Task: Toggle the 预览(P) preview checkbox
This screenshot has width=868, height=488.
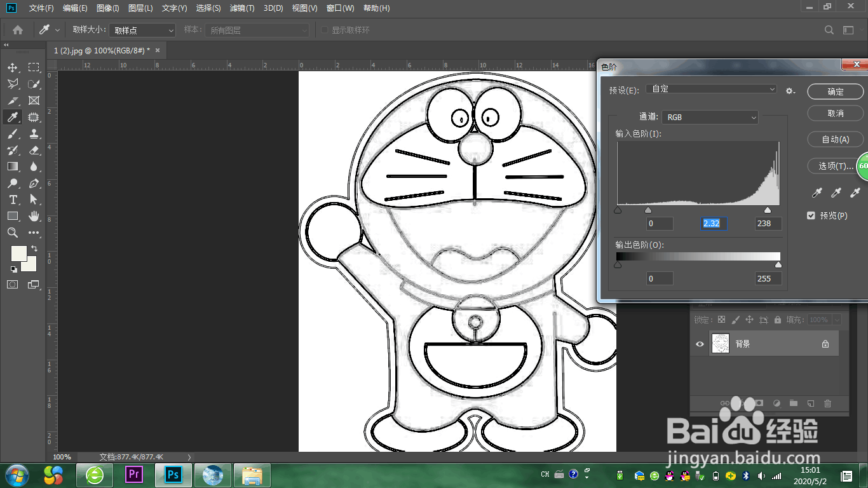Action: [x=811, y=215]
